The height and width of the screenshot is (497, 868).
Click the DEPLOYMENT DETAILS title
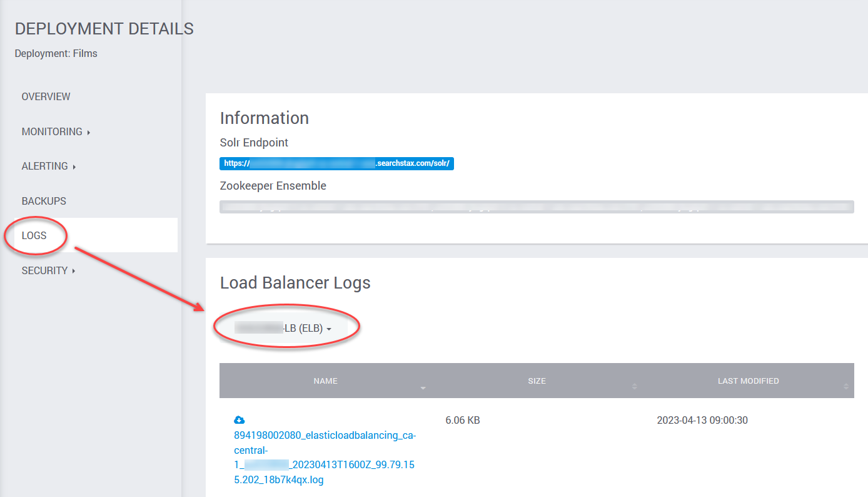click(x=104, y=28)
